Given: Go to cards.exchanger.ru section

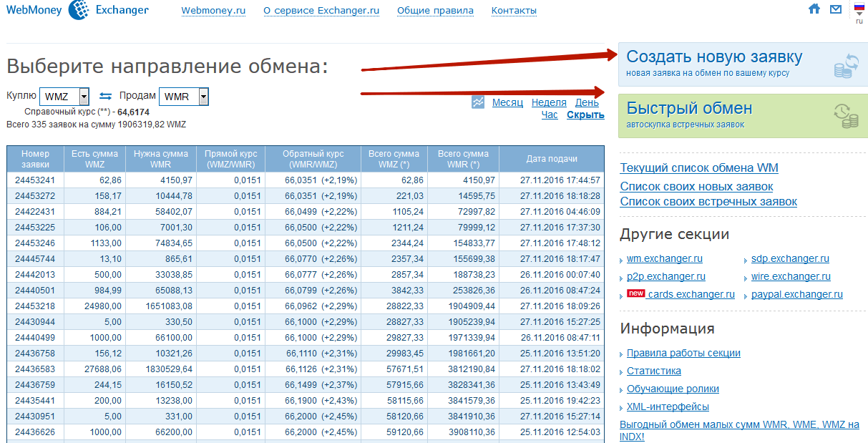Looking at the screenshot, I should click(x=691, y=295).
